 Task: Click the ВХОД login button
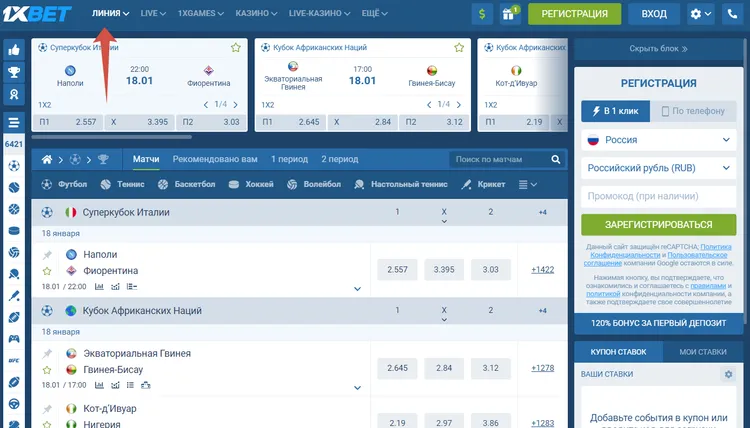pyautogui.click(x=654, y=14)
